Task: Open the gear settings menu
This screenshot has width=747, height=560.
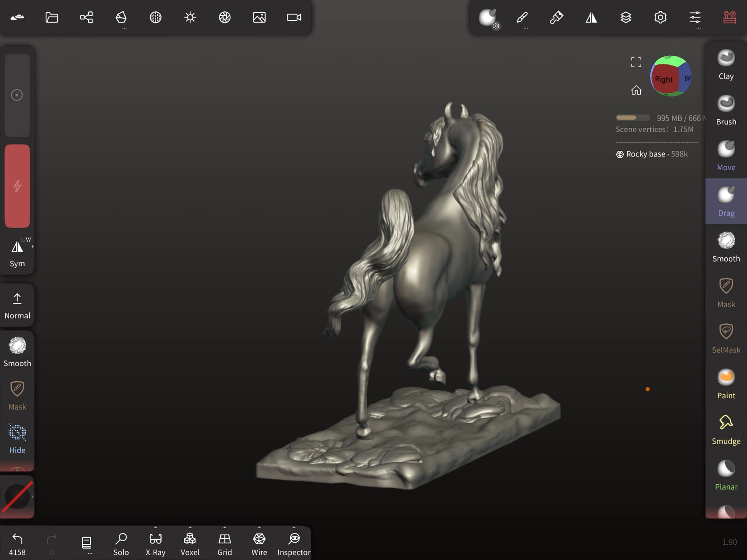Action: [x=660, y=17]
